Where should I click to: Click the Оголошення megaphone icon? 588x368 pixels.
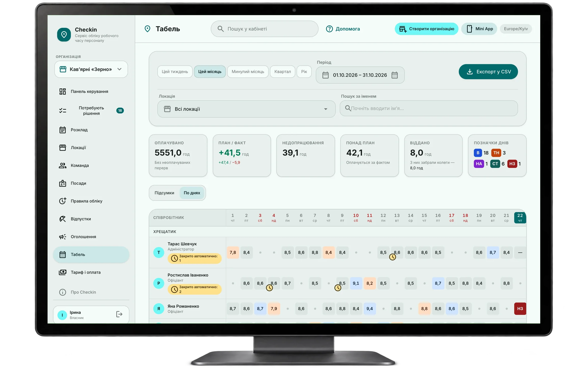click(63, 237)
